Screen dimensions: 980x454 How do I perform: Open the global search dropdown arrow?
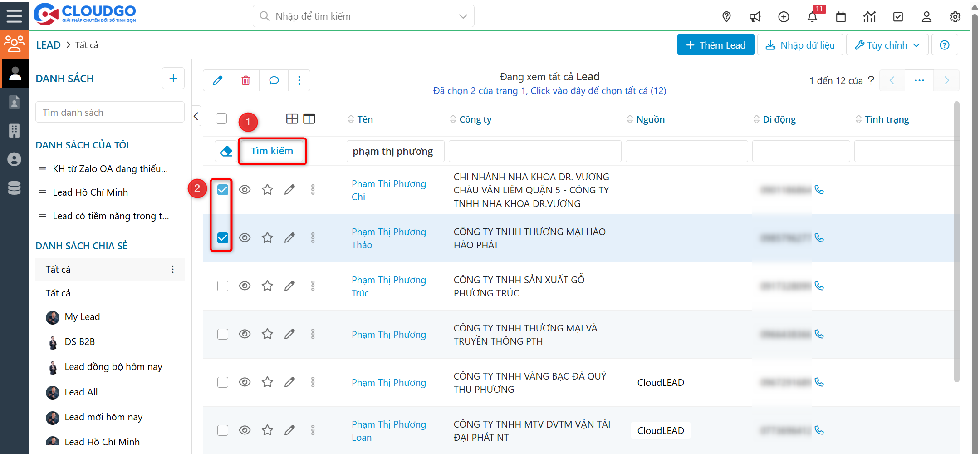pyautogui.click(x=463, y=16)
